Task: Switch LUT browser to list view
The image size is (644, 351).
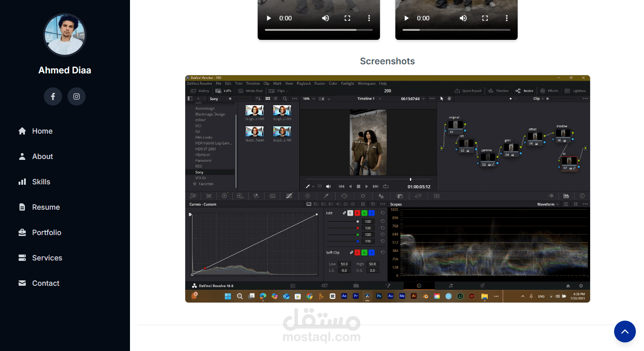Action: tap(275, 98)
